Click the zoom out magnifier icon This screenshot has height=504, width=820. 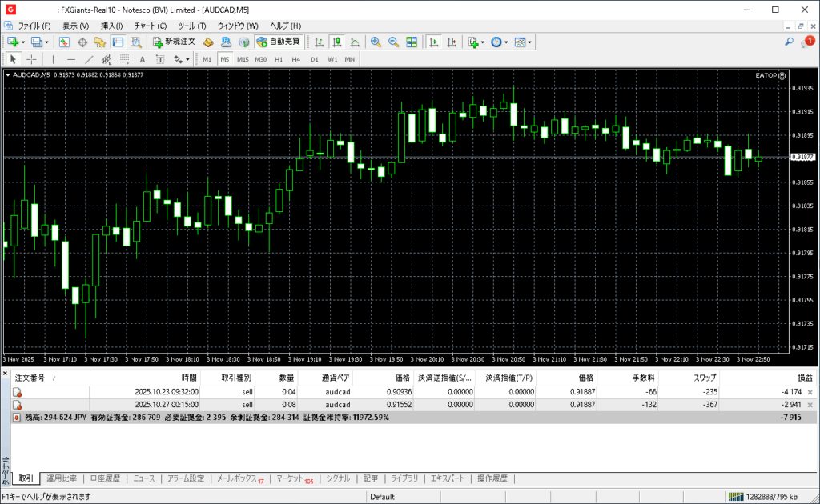[x=393, y=42]
